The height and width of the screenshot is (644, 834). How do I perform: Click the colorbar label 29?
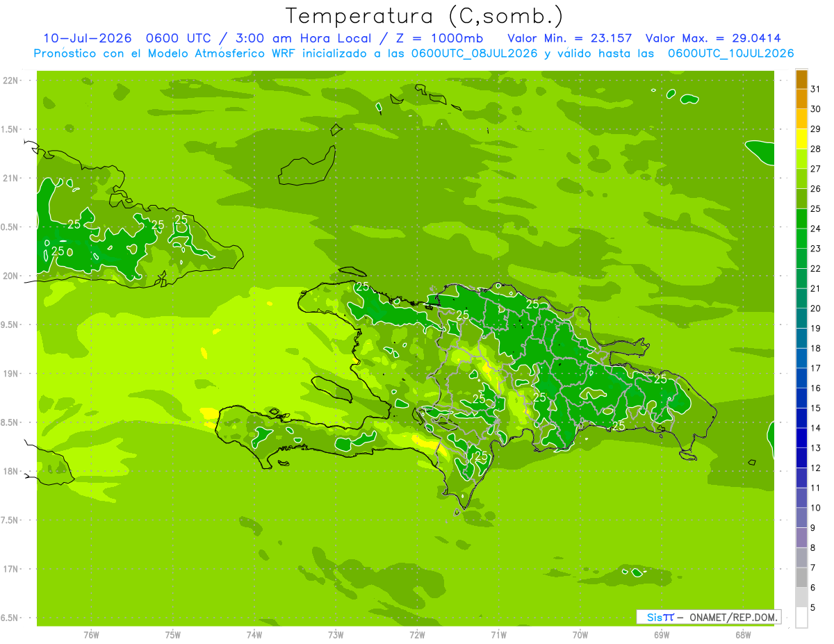[x=815, y=129]
